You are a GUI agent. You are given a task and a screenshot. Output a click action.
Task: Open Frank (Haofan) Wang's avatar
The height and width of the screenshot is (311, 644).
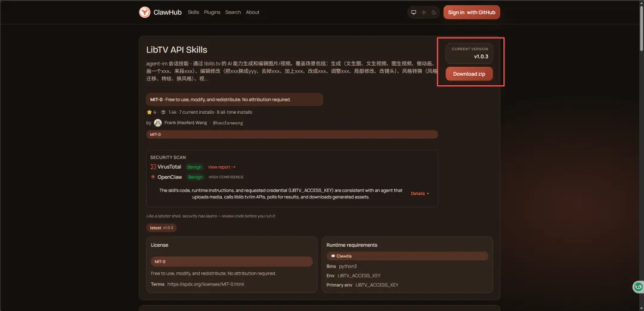[x=157, y=123]
